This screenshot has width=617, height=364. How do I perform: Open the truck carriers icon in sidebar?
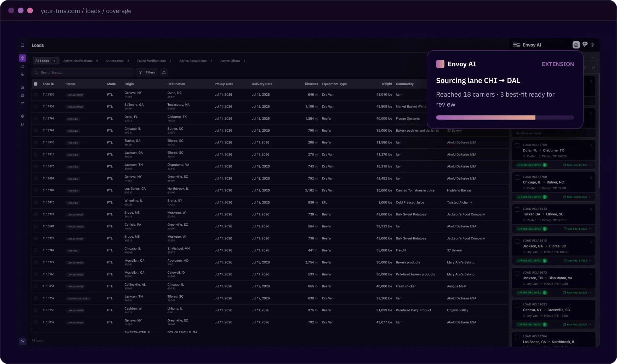tap(22, 66)
